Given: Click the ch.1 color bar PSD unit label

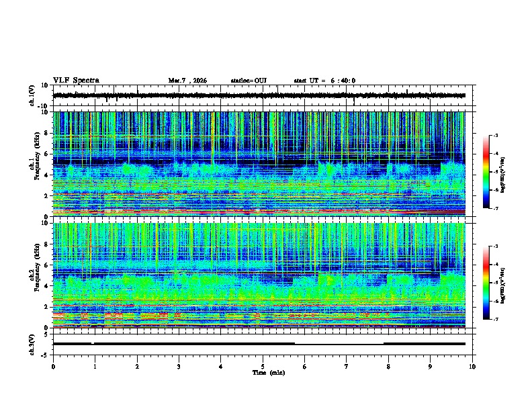Looking at the screenshot, I should pos(503,175).
